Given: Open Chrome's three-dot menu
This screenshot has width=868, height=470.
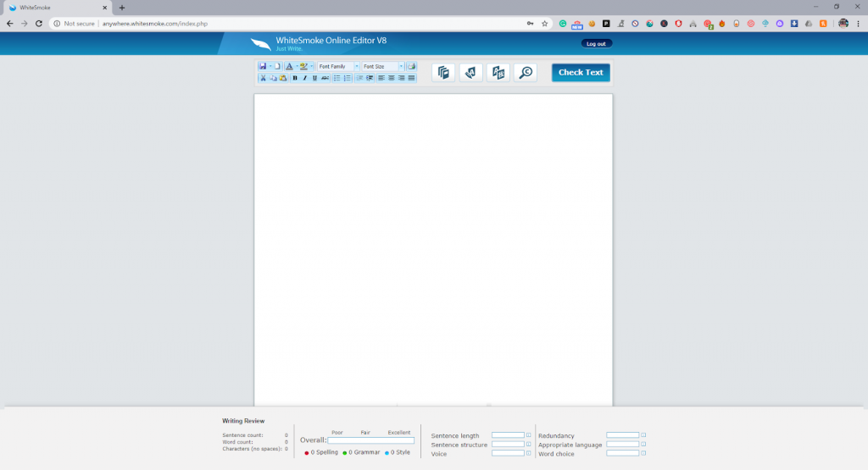Looking at the screenshot, I should click(858, 24).
